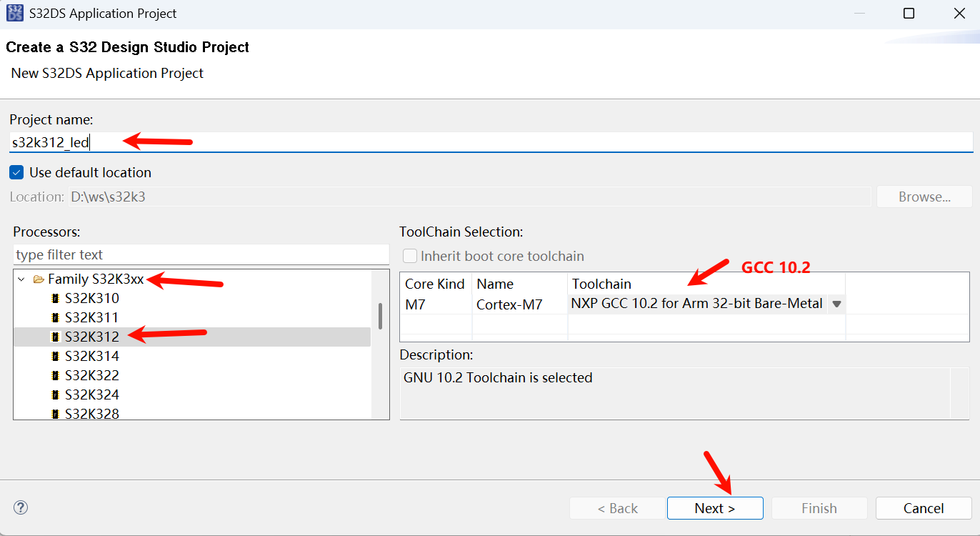Click the S32K314 chip icon
This screenshot has width=980, height=536.
55,356
